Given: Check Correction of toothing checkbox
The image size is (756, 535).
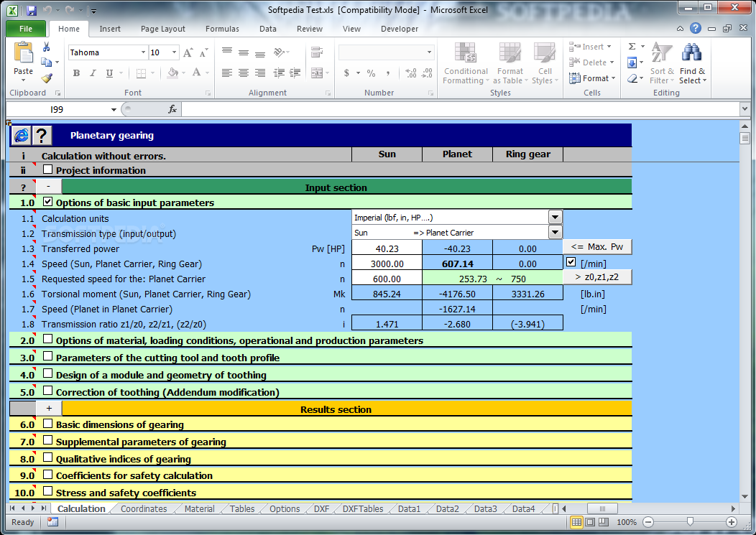Looking at the screenshot, I should (47, 391).
